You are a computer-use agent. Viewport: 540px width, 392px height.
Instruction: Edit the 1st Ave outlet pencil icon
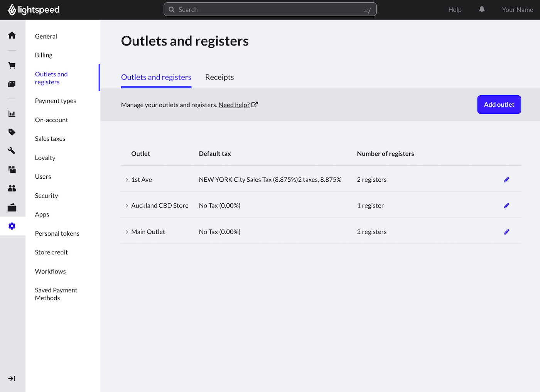[x=506, y=180]
